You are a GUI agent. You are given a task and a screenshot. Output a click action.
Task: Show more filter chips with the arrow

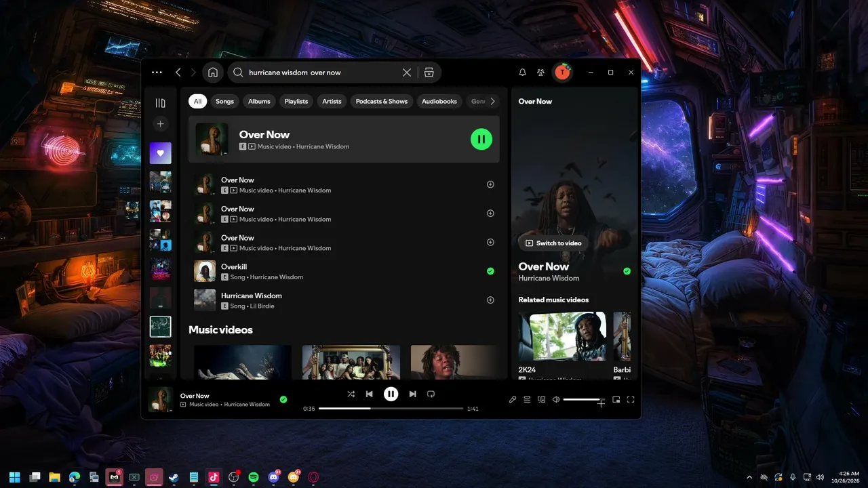point(492,102)
